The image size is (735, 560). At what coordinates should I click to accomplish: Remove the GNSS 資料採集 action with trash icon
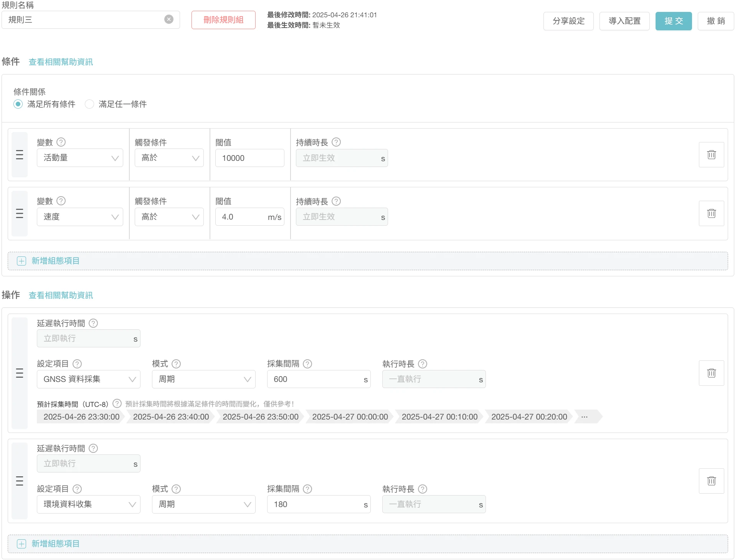(711, 373)
